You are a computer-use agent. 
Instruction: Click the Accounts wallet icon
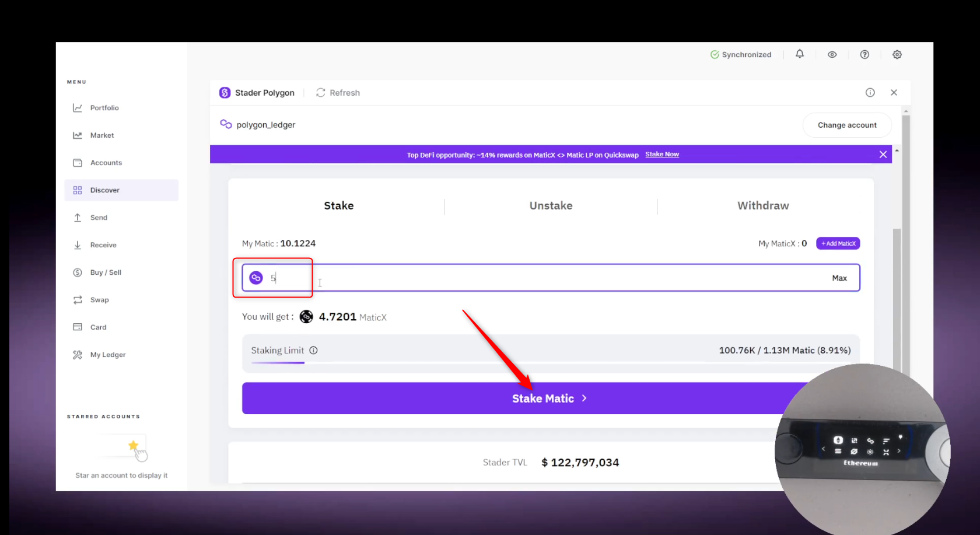(78, 163)
